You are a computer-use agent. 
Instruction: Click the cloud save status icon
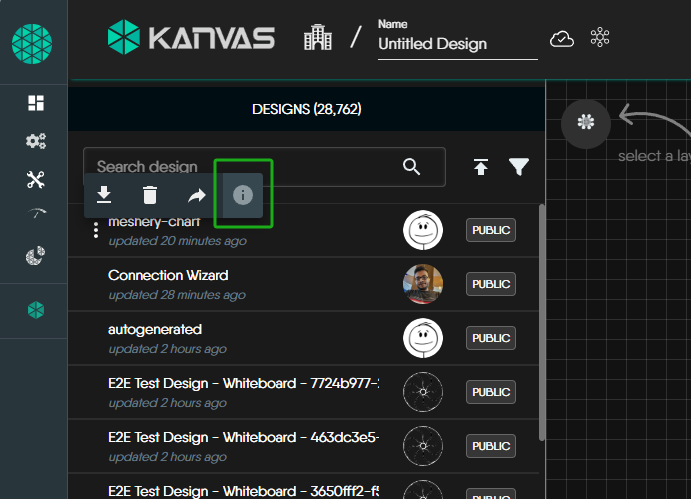562,39
